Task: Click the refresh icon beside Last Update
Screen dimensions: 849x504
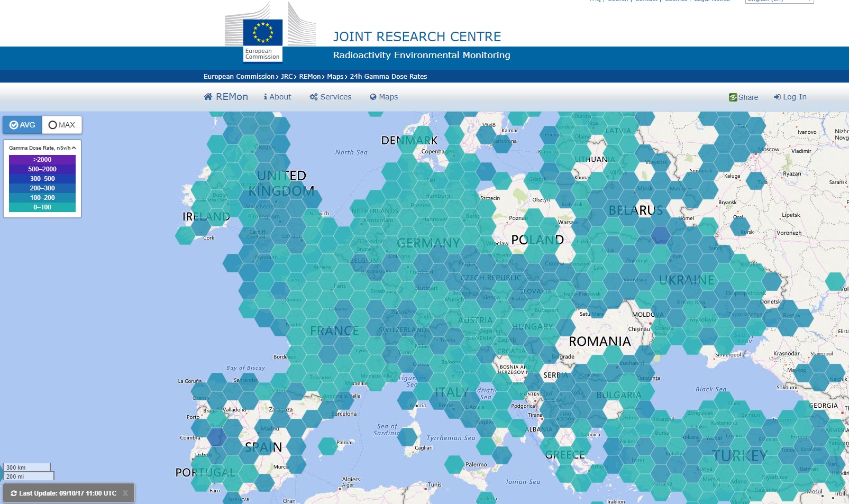Action: pos(14,493)
